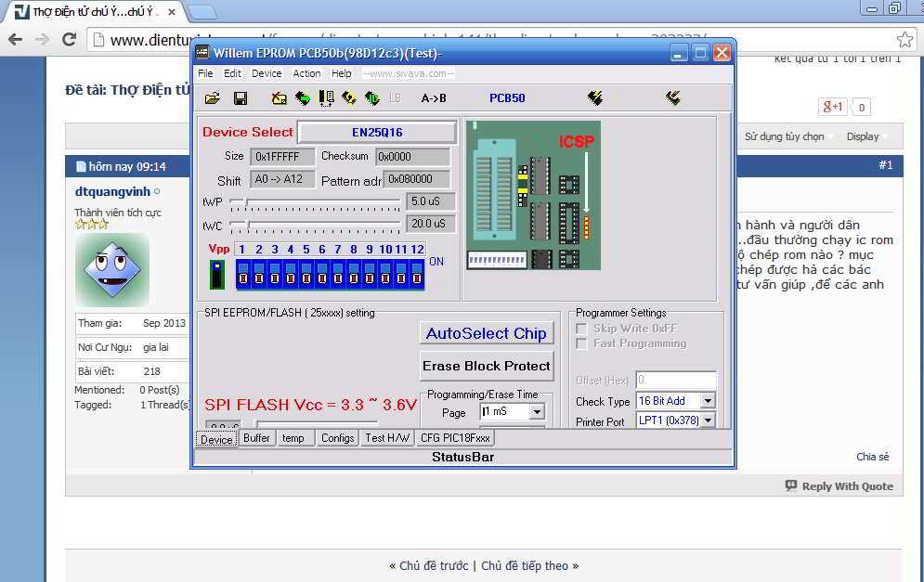Toggle the Skip Write 0xFF checkbox
The image size is (924, 582).
pos(581,329)
